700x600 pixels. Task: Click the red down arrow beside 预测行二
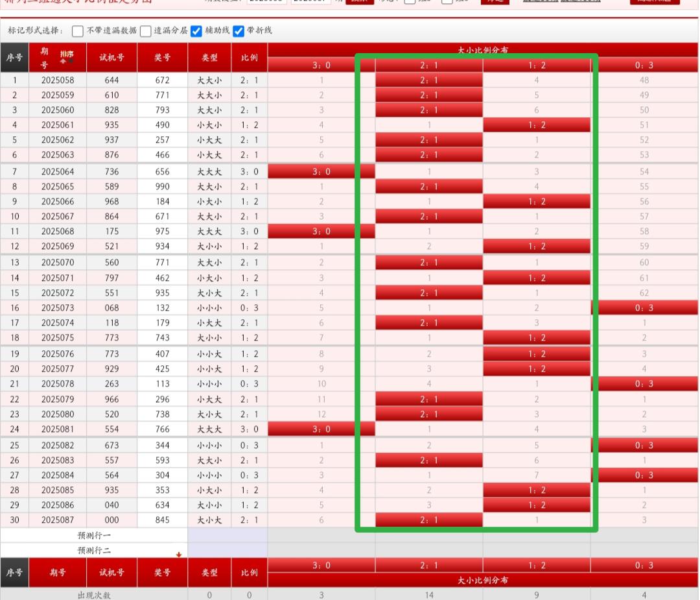coord(178,554)
